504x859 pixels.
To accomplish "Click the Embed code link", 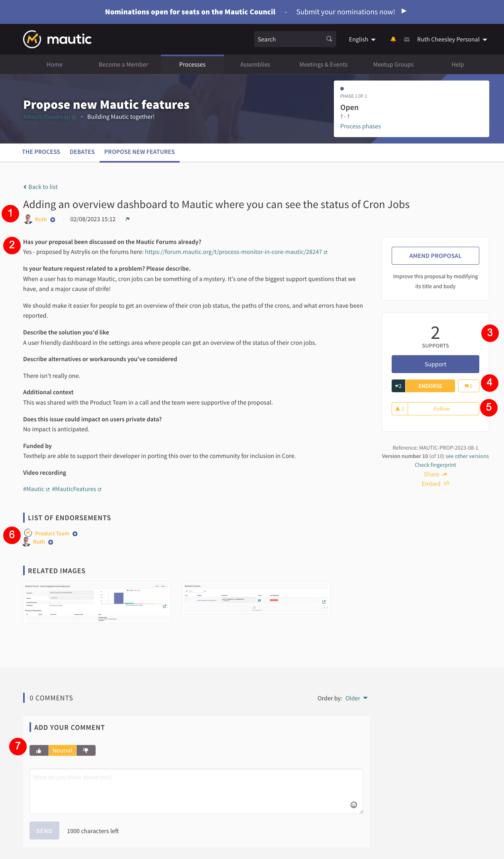I will 435,484.
